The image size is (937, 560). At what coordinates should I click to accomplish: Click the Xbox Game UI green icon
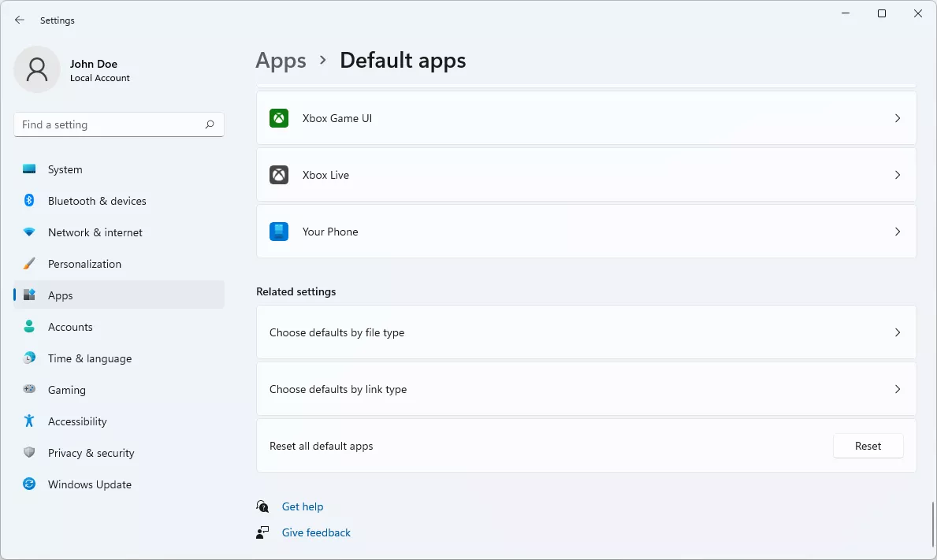(x=279, y=118)
